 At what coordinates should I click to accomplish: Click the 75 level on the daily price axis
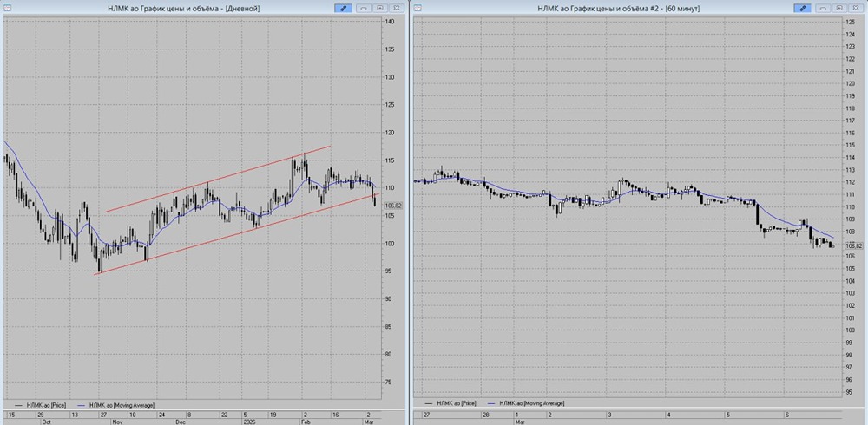pos(389,382)
